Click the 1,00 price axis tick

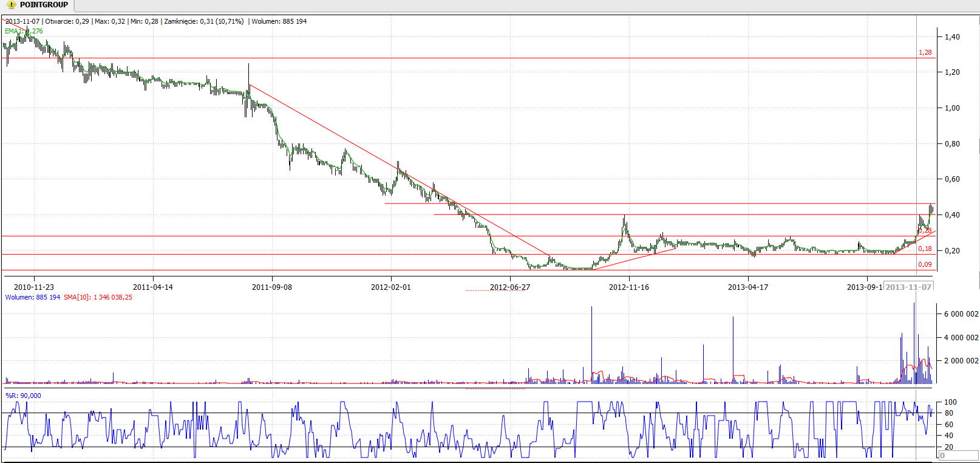point(952,108)
